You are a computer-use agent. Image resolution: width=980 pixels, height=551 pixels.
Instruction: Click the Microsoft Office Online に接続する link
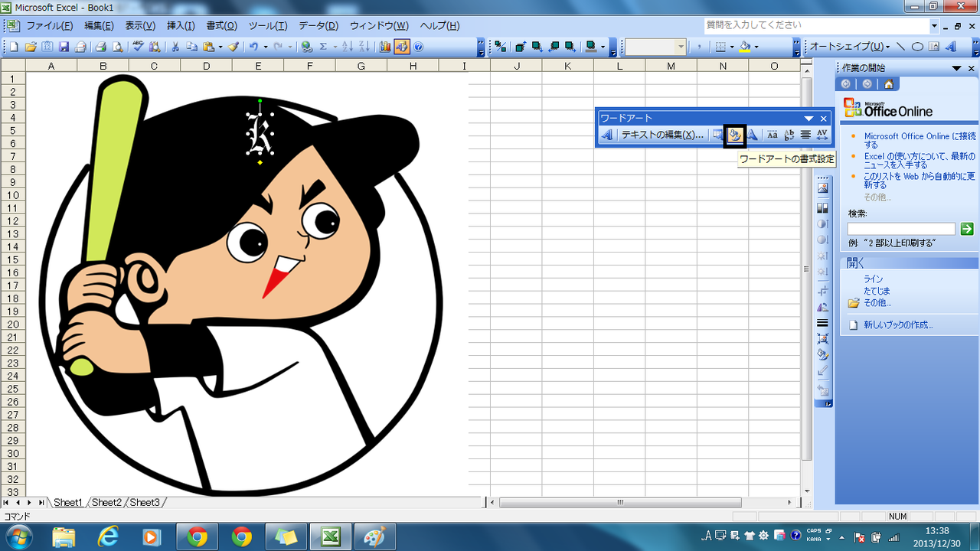(920, 140)
